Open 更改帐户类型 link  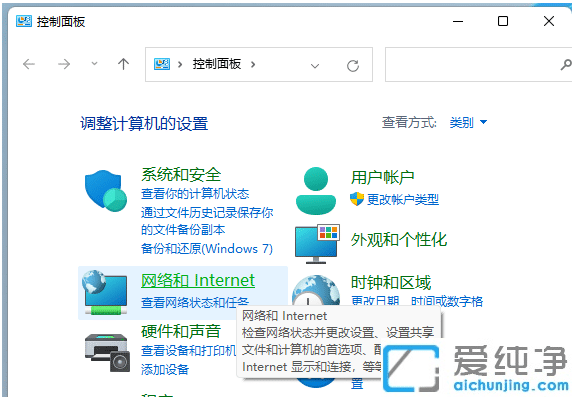click(x=403, y=200)
